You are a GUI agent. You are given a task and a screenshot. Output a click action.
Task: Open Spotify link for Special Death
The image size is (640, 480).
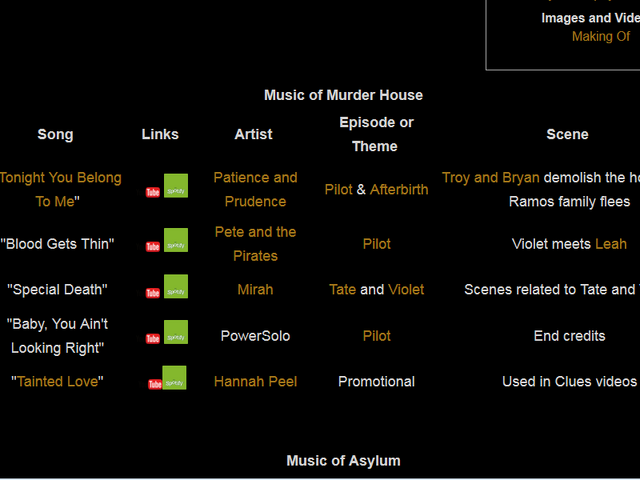click(x=176, y=287)
